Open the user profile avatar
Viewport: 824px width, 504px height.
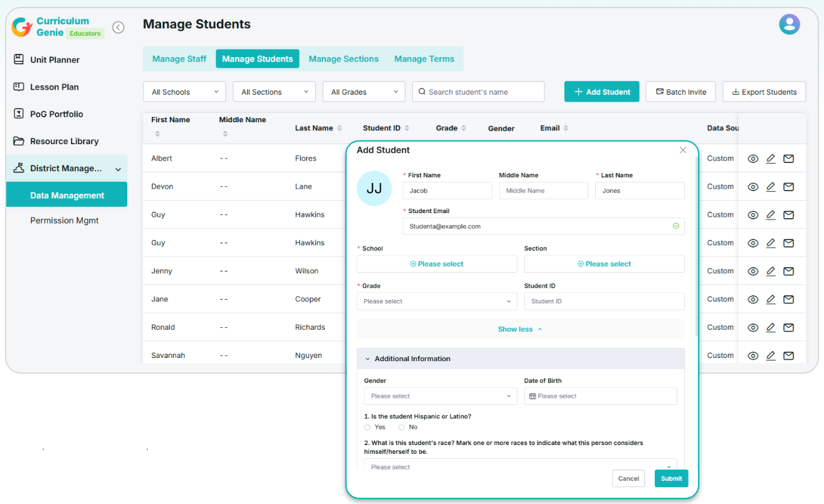point(790,24)
